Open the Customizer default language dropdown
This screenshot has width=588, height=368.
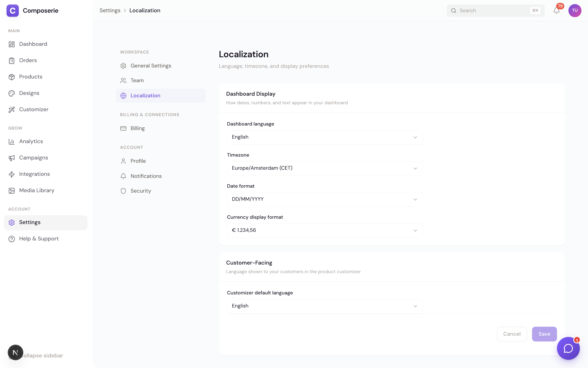click(325, 306)
